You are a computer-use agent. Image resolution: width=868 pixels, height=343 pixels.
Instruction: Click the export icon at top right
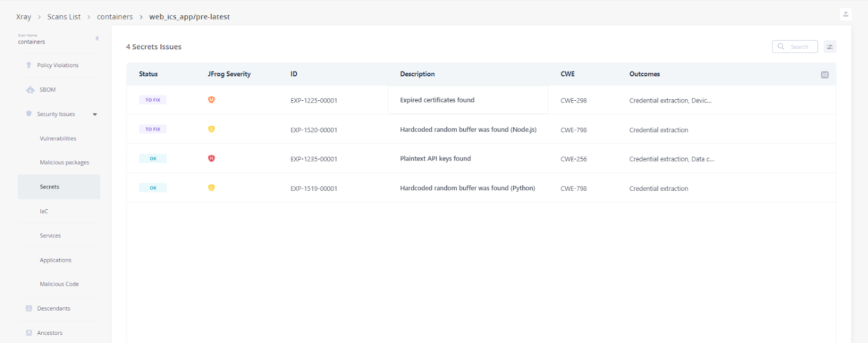click(x=845, y=14)
